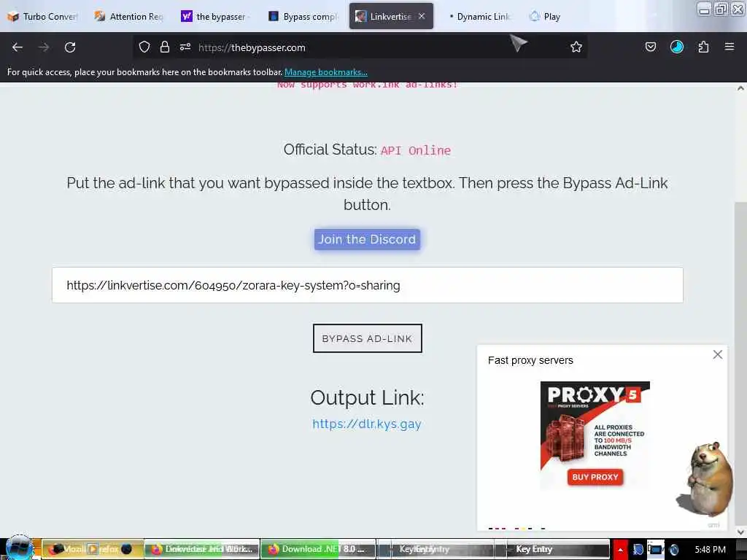
Task: Close the Fast proxy servers ad
Action: tap(718, 354)
